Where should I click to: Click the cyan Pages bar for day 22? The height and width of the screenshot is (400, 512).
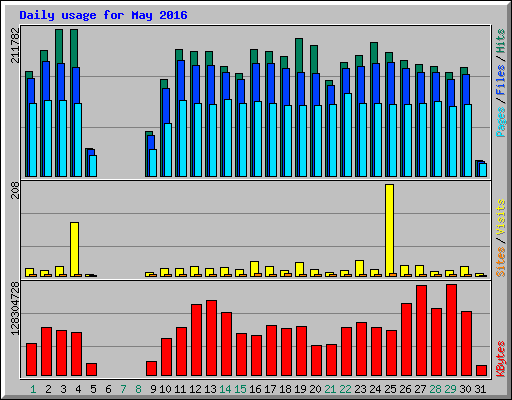tap(348, 135)
